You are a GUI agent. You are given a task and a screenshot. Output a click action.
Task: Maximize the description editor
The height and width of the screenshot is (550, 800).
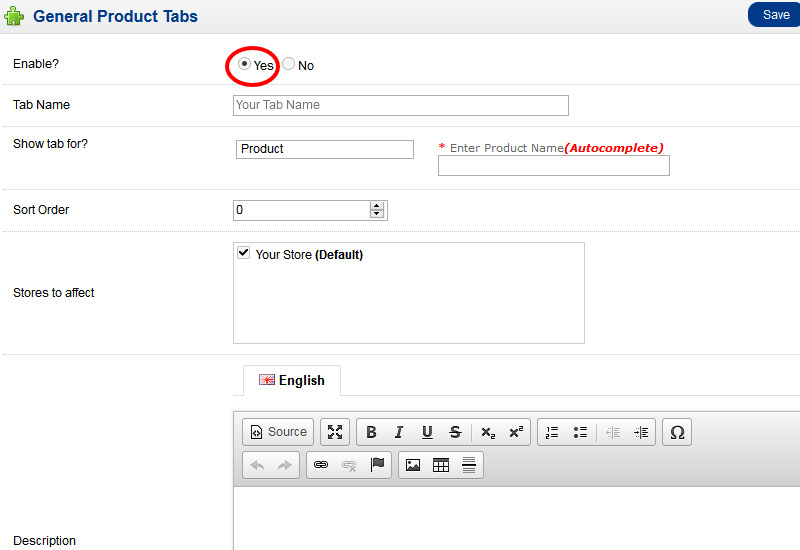pos(335,432)
